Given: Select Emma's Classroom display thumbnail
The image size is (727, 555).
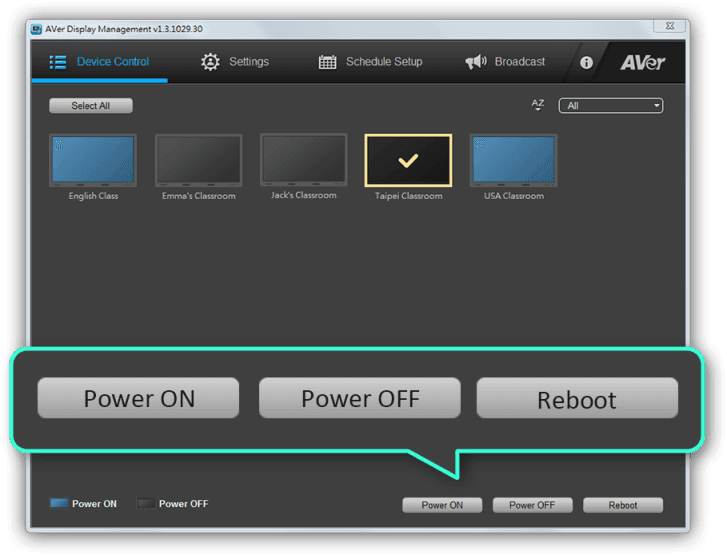Looking at the screenshot, I should (x=198, y=160).
